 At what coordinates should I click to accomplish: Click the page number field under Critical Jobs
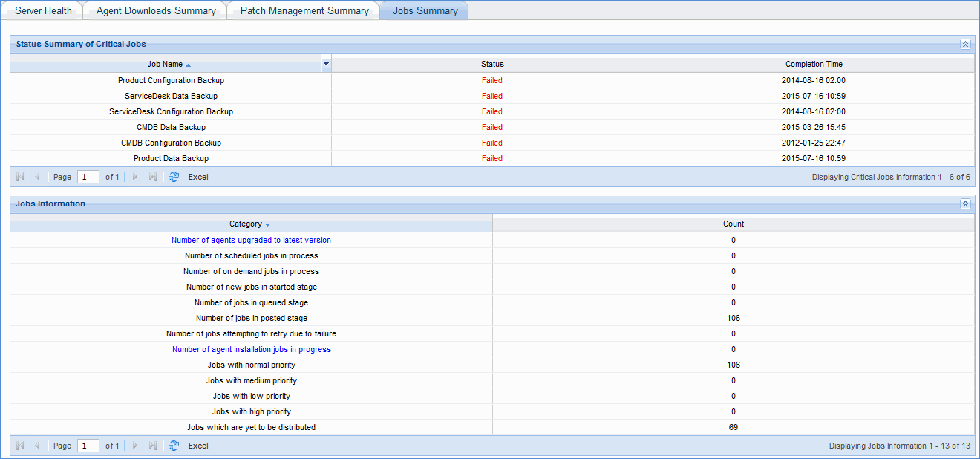click(x=88, y=177)
